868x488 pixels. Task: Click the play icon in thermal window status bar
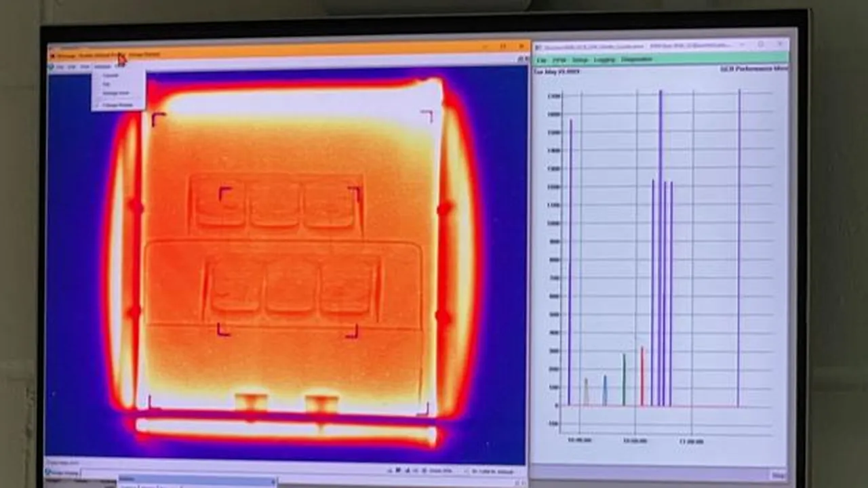tap(399, 470)
